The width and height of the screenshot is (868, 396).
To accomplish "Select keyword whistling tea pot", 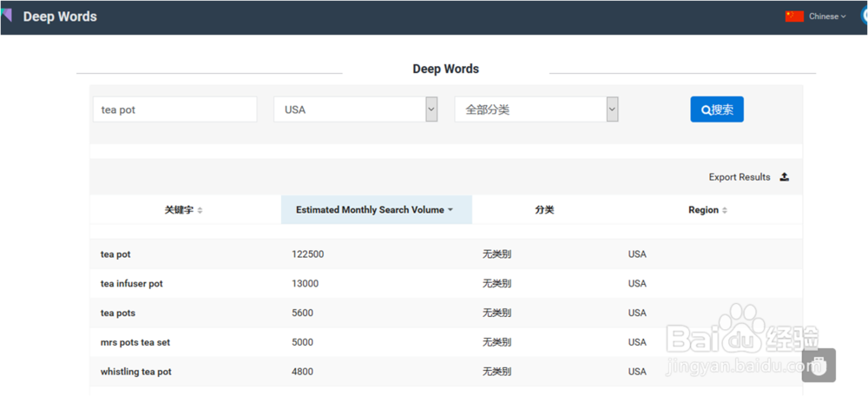I will 136,372.
